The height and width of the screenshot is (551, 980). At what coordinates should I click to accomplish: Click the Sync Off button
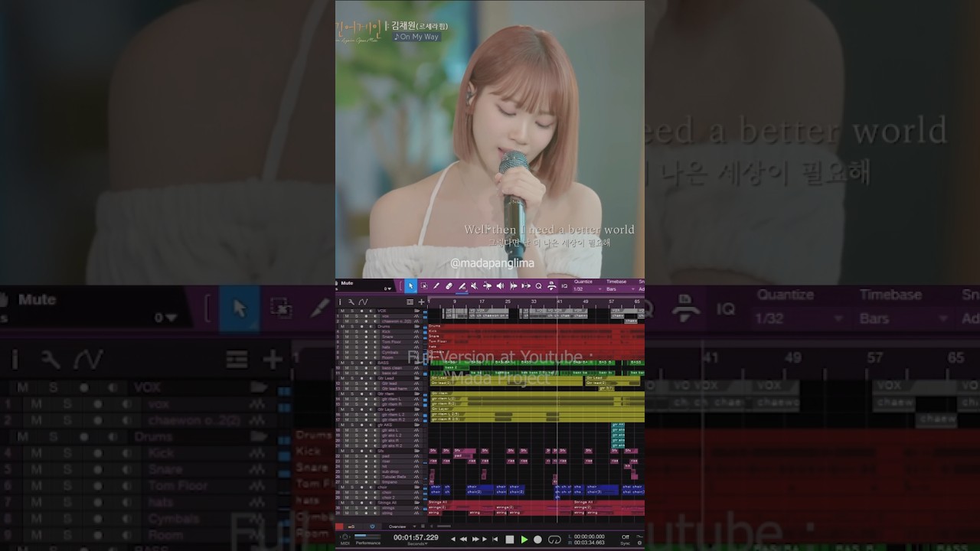coord(626,537)
